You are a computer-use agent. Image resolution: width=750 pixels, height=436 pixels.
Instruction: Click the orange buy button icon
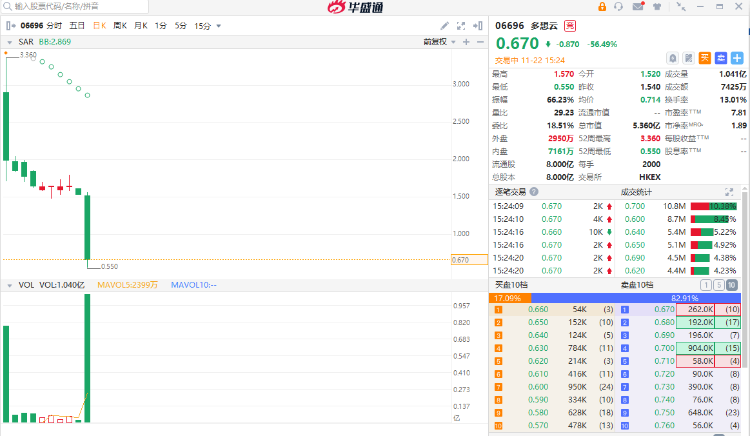point(704,58)
